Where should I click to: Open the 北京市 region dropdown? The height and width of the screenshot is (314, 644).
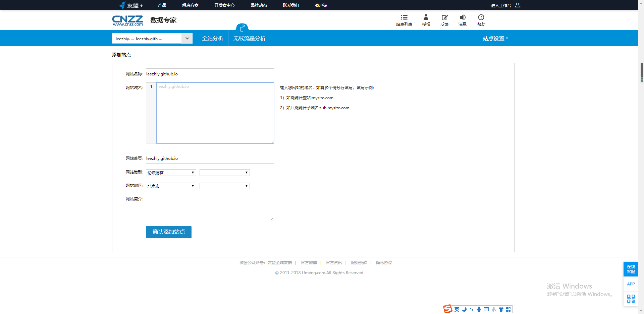click(171, 186)
